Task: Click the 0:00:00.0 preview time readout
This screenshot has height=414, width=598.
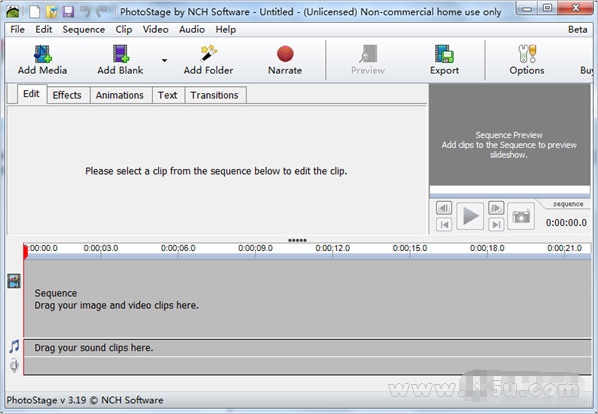Action: tap(566, 223)
